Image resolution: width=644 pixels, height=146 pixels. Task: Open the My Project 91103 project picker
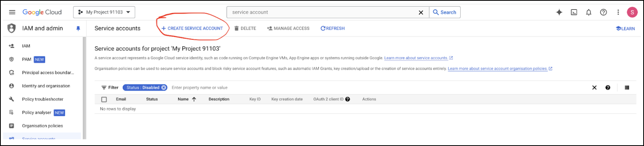(x=104, y=12)
